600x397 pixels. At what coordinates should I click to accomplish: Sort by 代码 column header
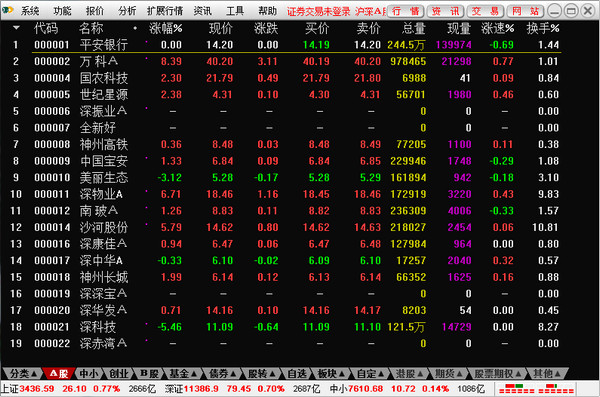click(46, 28)
